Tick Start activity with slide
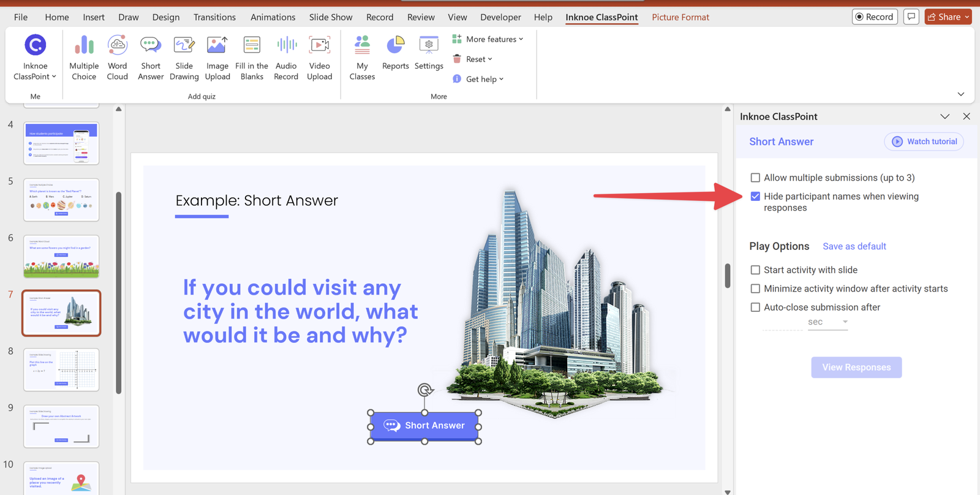Image resolution: width=980 pixels, height=495 pixels. click(755, 270)
